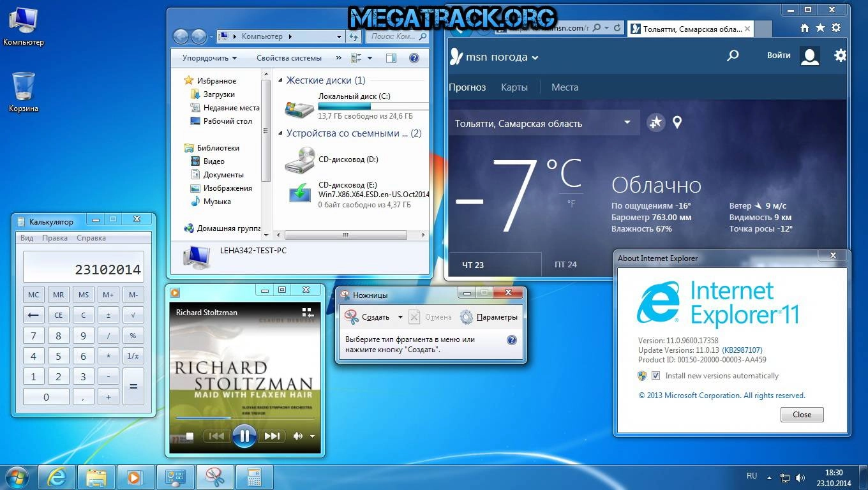Open Explorer address bar history dropdown
This screenshot has height=490, width=868.
(x=340, y=37)
